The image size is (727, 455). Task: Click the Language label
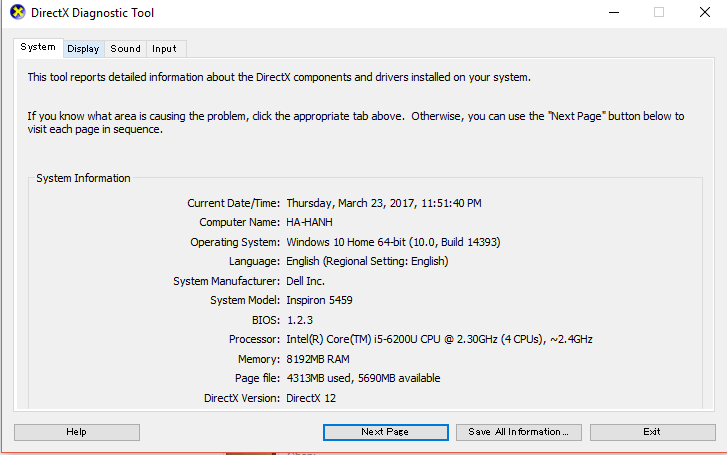(254, 261)
